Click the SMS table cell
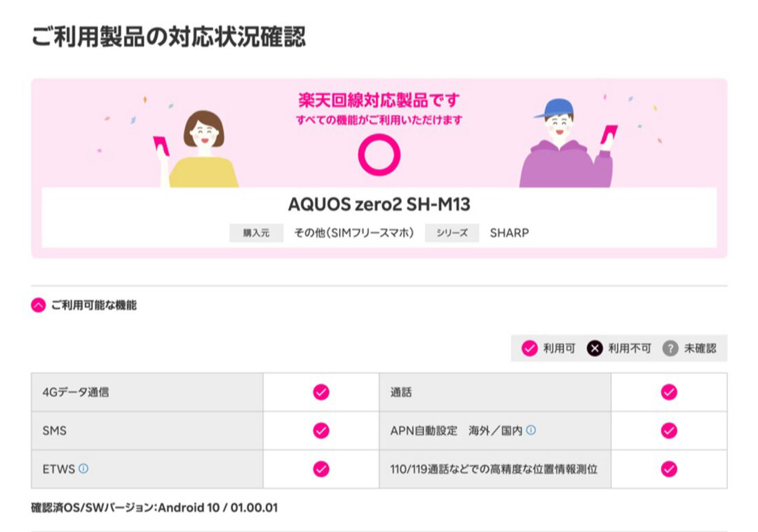 147,431
